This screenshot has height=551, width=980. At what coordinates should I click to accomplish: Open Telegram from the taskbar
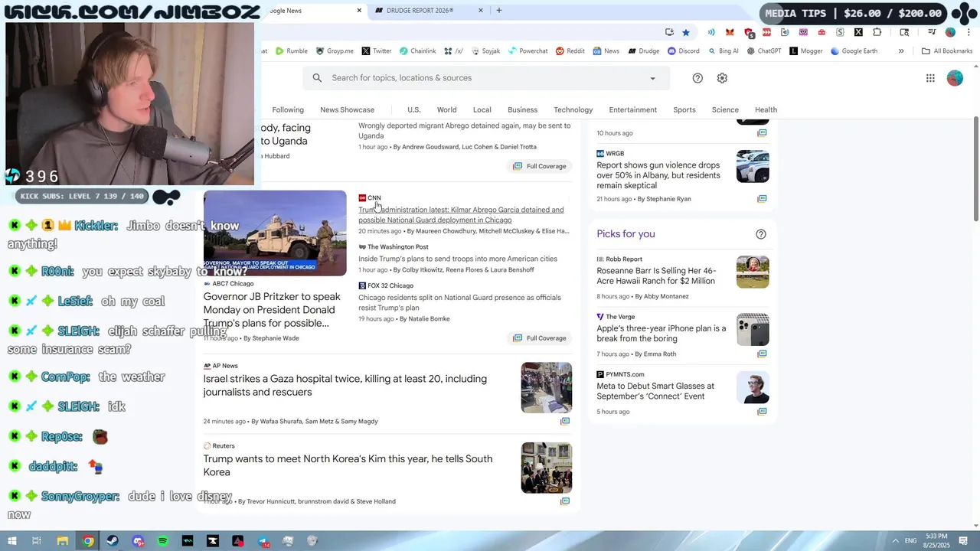[263, 541]
